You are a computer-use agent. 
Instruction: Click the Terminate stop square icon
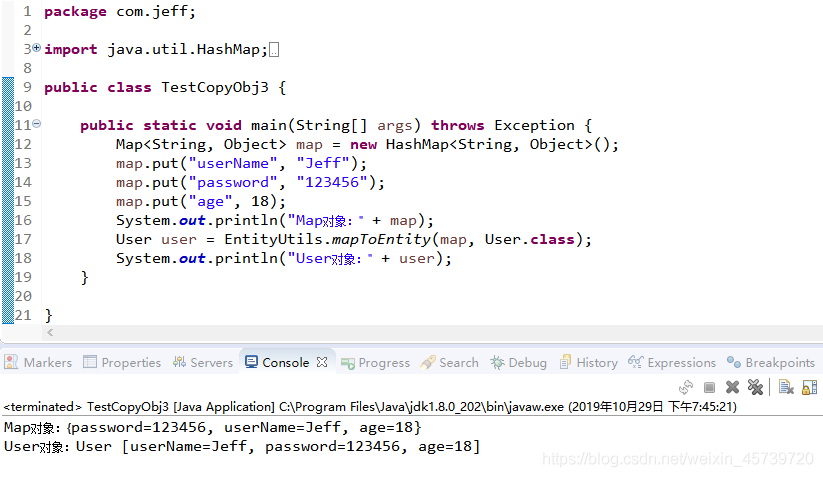709,388
